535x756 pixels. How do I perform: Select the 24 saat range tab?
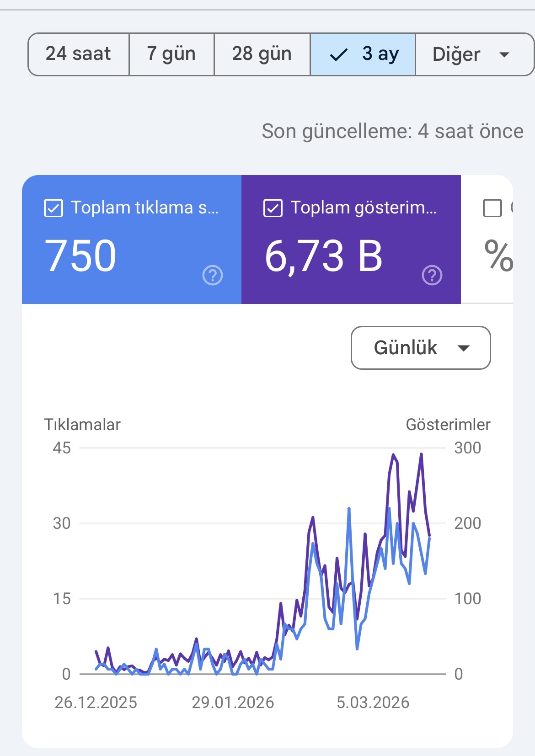tap(79, 54)
